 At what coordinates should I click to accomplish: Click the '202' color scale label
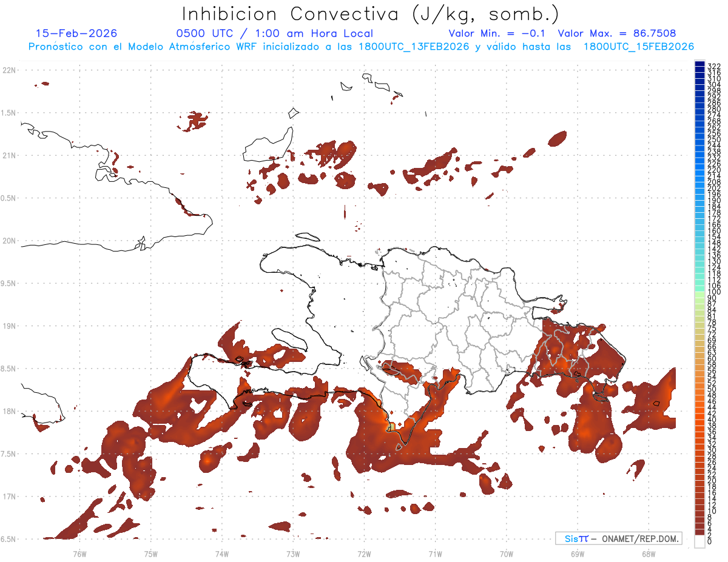point(714,188)
